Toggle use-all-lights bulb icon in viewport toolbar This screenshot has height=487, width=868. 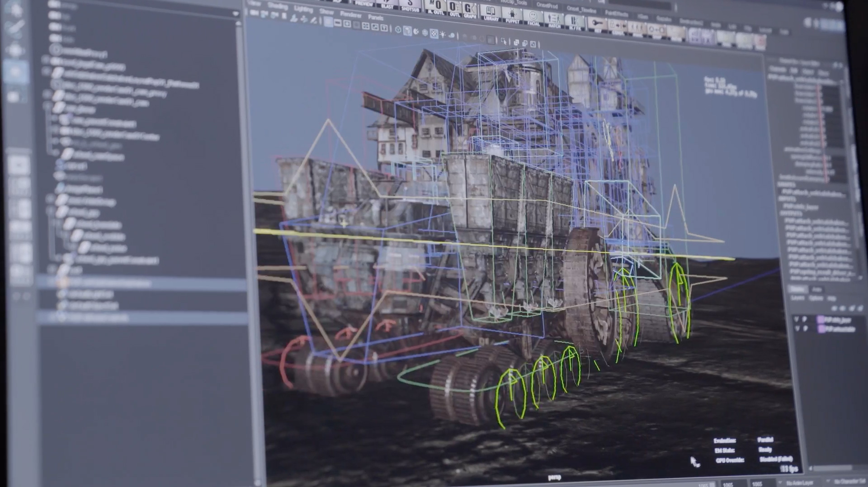coord(443,34)
